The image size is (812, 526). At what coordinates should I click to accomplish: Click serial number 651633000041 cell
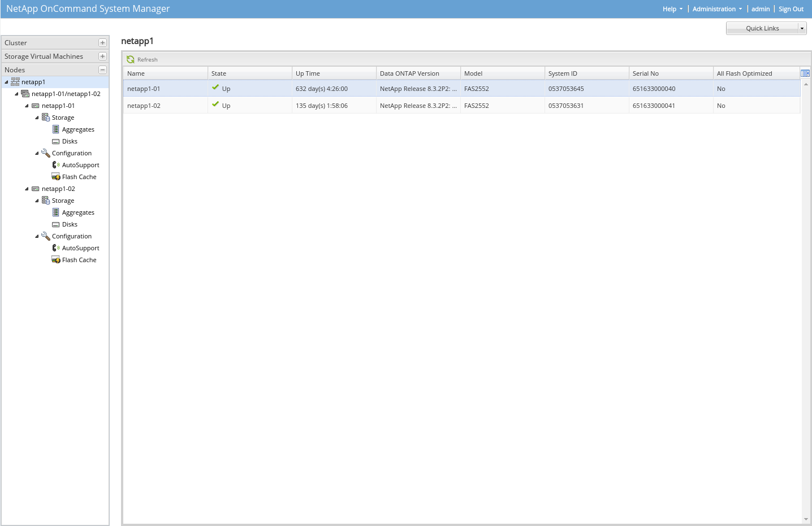[671, 106]
